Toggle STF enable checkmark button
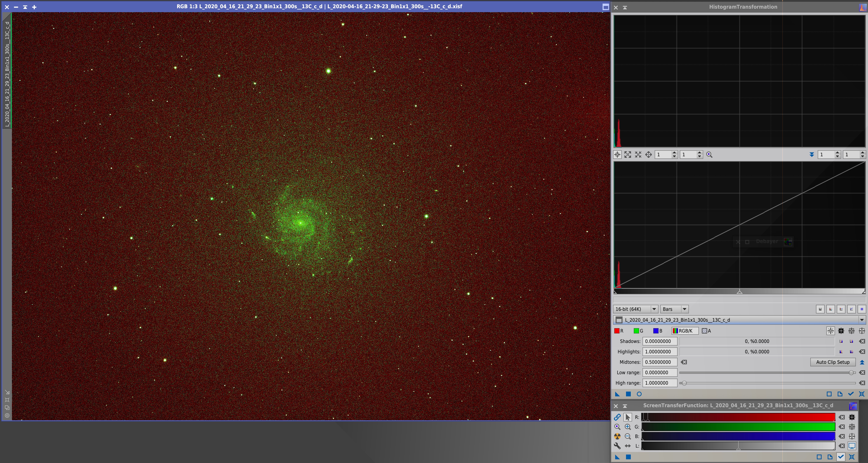 tap(841, 457)
